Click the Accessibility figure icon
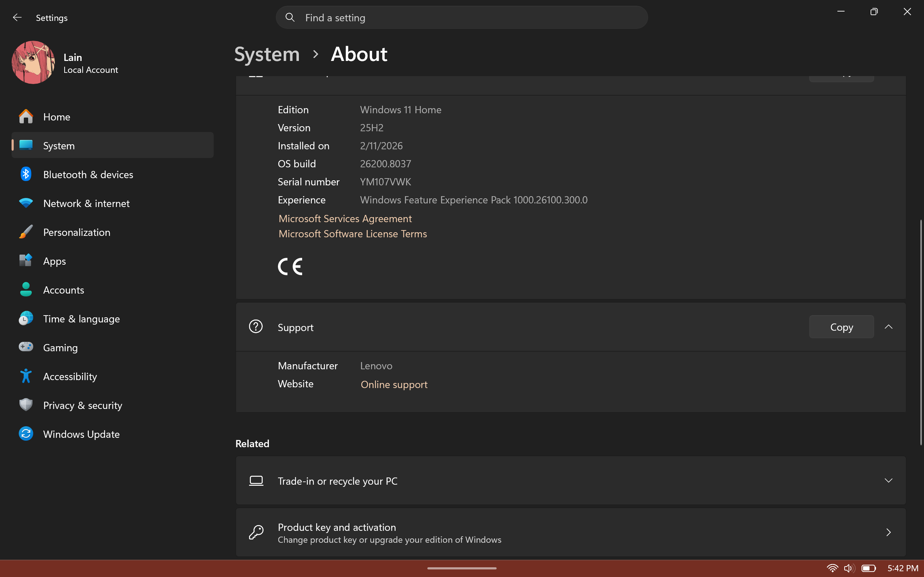 (x=26, y=376)
